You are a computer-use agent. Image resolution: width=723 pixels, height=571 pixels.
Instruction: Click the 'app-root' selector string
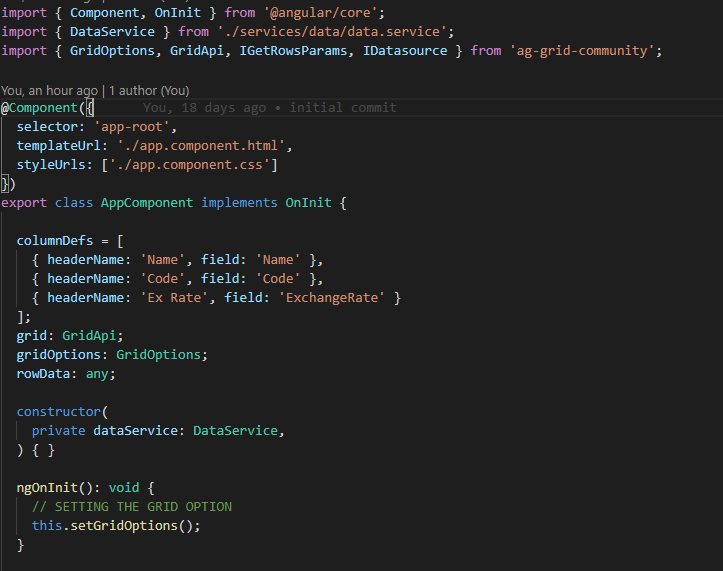click(x=132, y=127)
